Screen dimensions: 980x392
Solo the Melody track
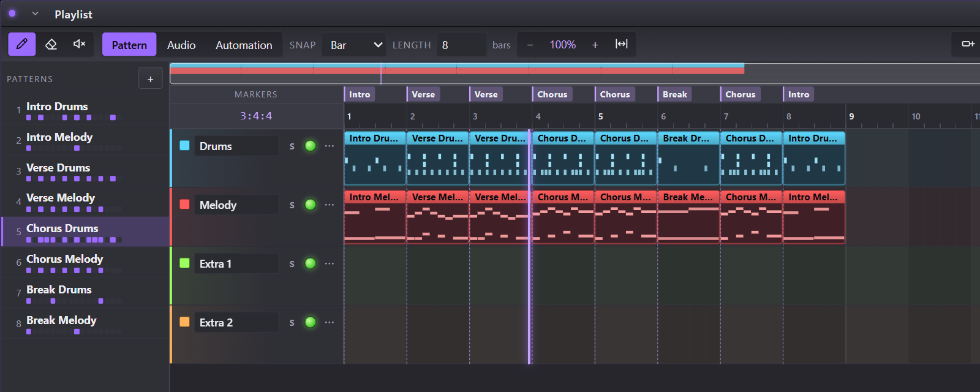click(x=292, y=205)
